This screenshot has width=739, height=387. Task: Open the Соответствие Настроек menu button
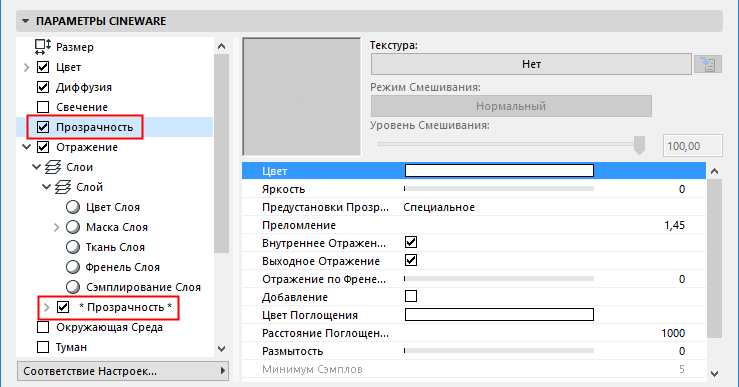(x=123, y=371)
